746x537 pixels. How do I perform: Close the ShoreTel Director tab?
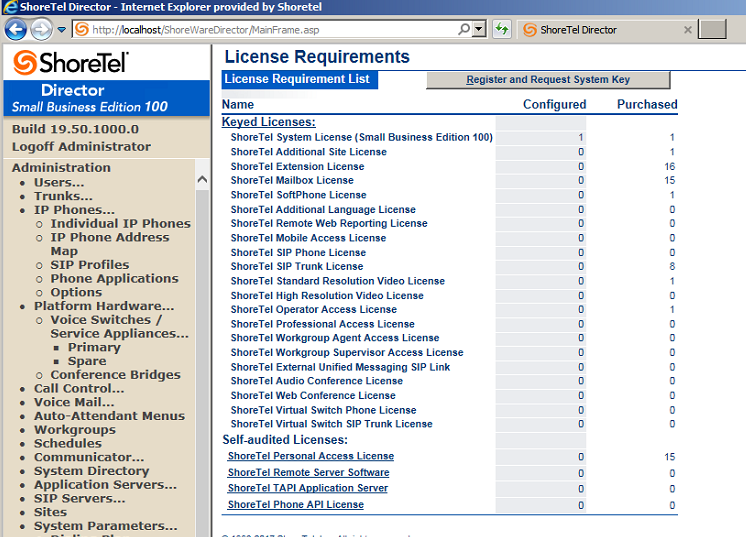click(687, 30)
